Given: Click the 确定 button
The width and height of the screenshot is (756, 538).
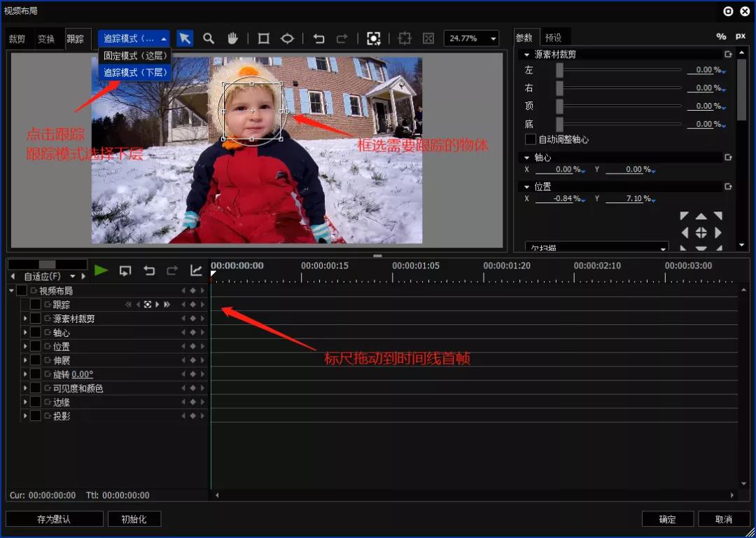Looking at the screenshot, I should (667, 519).
